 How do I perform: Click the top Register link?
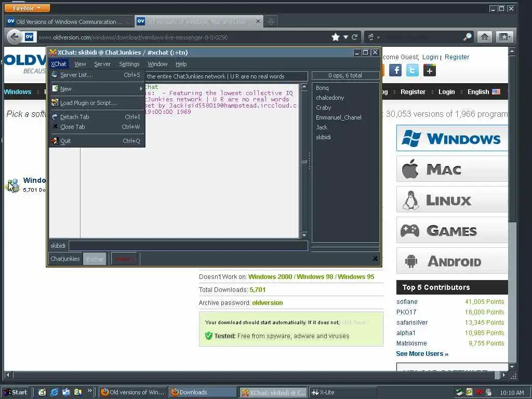click(x=457, y=57)
